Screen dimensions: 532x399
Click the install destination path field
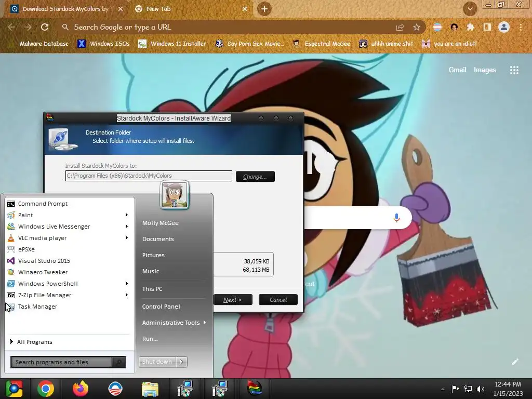coord(149,176)
